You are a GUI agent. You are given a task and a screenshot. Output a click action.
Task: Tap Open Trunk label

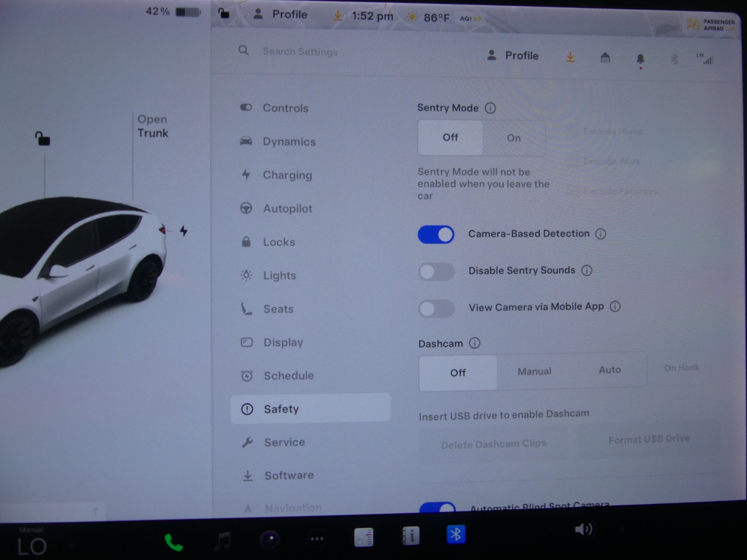[x=153, y=126]
